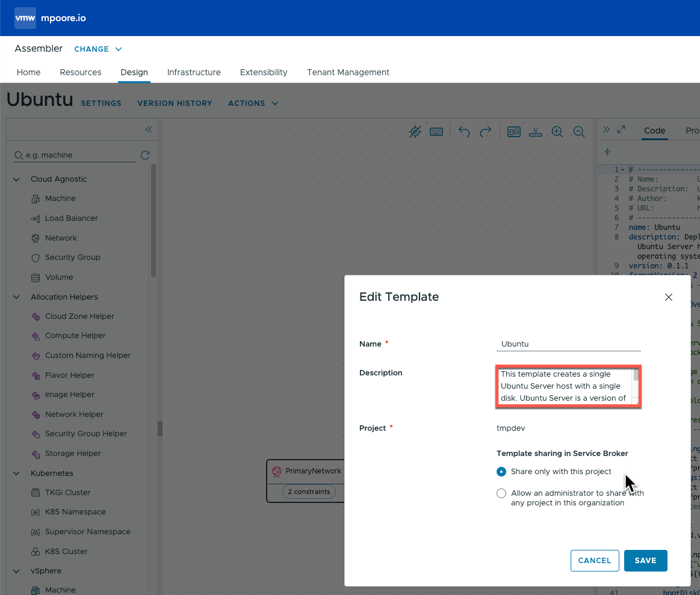Open the keyboard shortcuts icon in the toolbar
The width and height of the screenshot is (700, 595).
click(436, 131)
